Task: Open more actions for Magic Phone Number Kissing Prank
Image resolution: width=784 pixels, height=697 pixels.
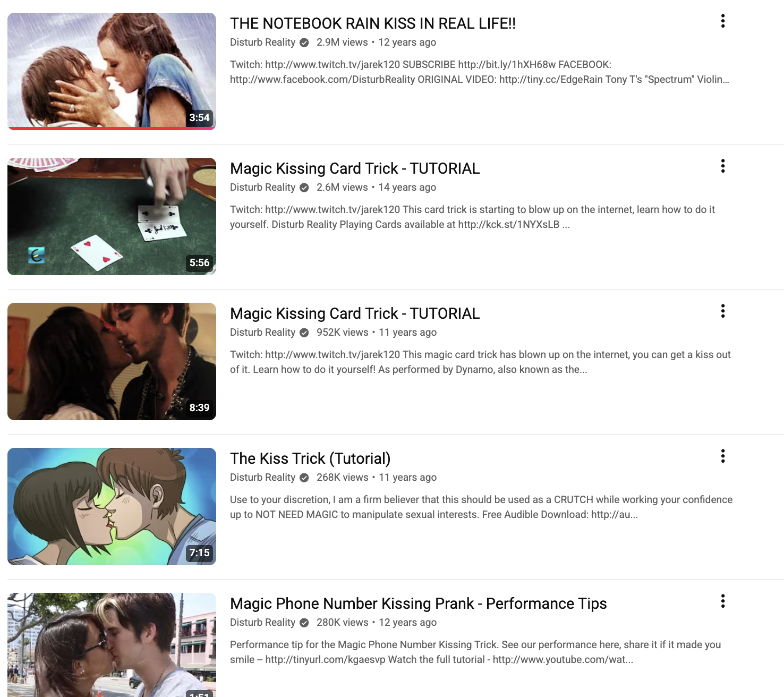Action: point(723,601)
